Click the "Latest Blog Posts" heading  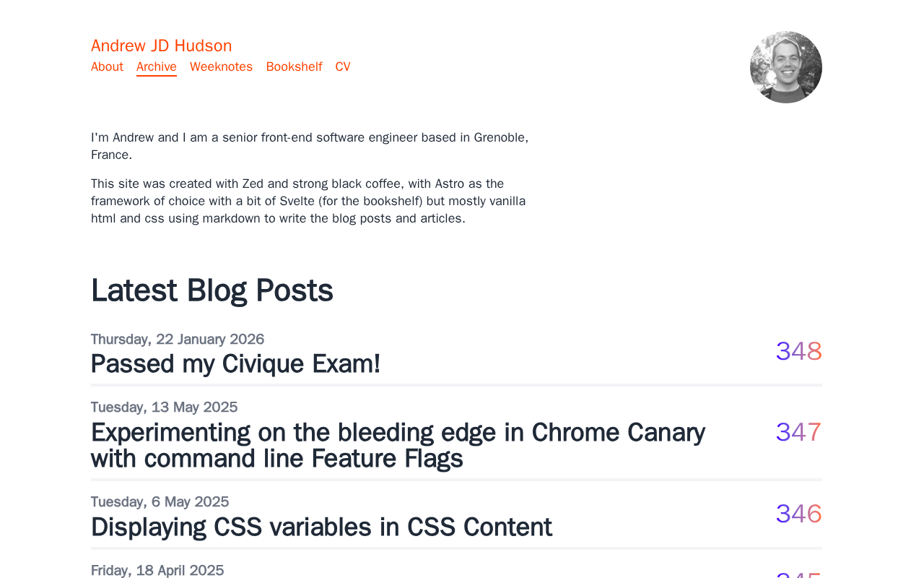[x=212, y=290]
